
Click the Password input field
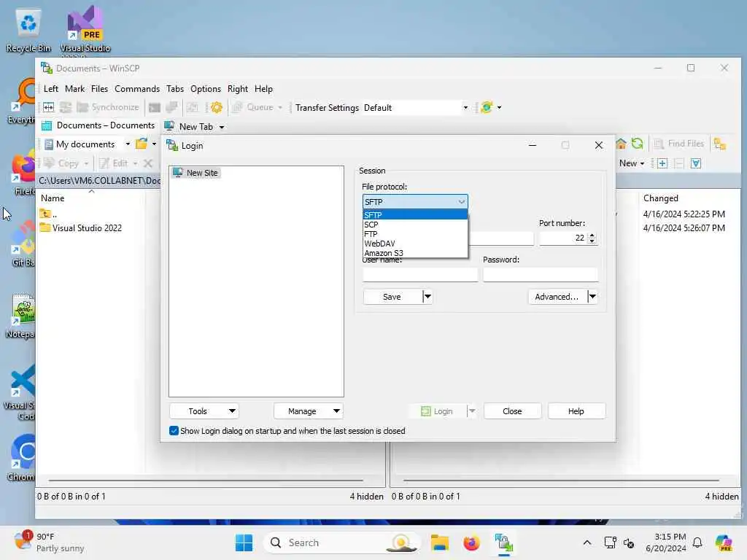pos(541,275)
